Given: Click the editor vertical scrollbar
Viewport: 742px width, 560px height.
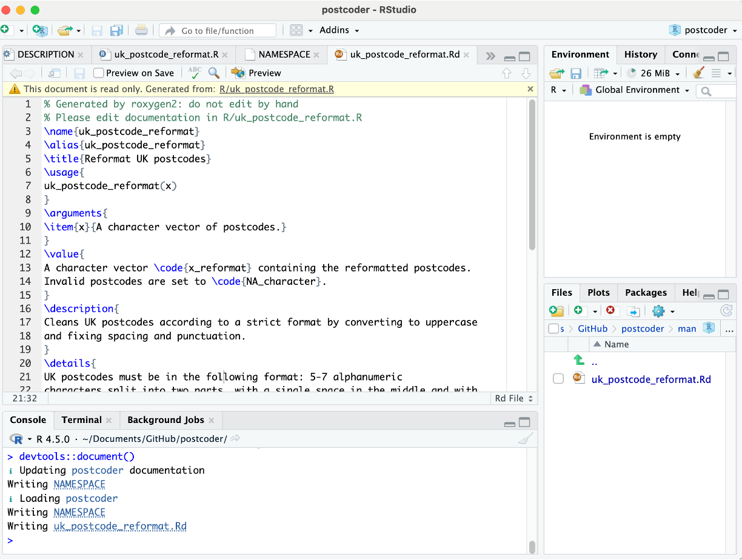Looking at the screenshot, I should [532, 176].
